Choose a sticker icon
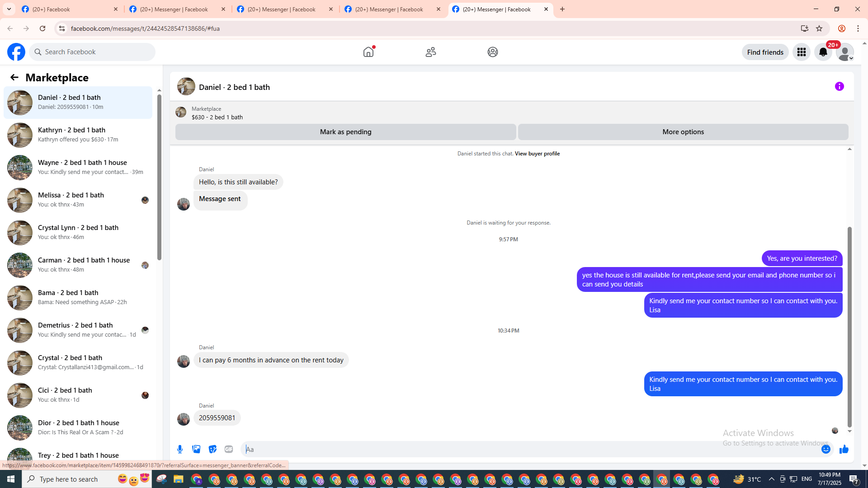The width and height of the screenshot is (868, 488). [212, 449]
